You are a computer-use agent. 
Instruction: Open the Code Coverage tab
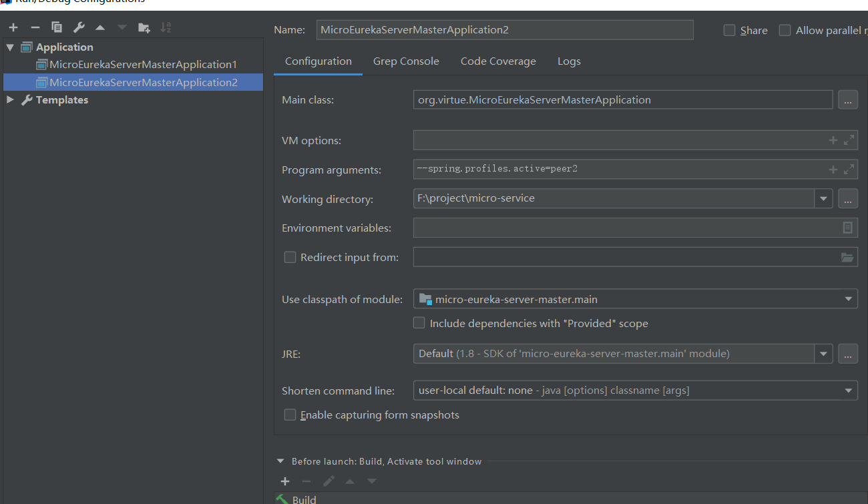point(498,61)
